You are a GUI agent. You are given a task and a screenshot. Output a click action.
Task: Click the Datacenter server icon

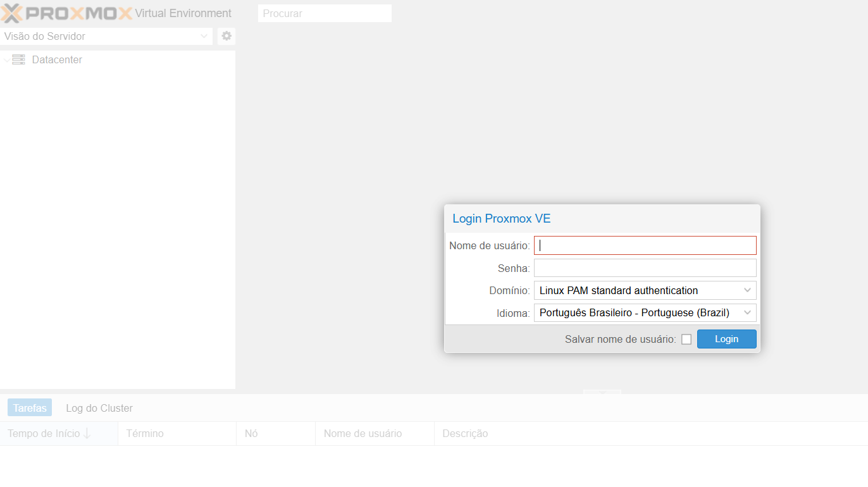coord(18,59)
